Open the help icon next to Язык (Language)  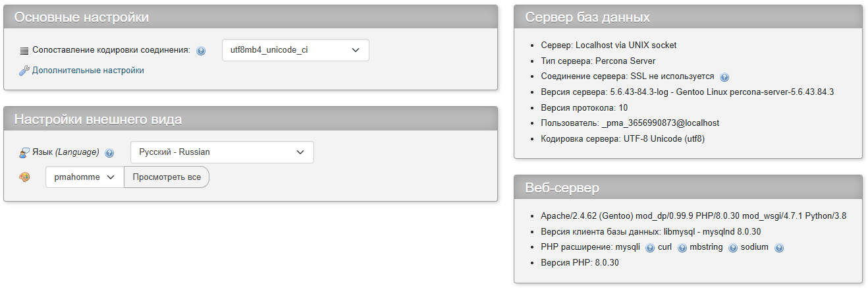(109, 153)
